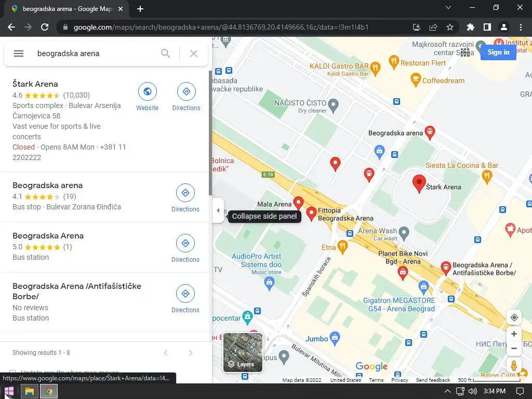The height and width of the screenshot is (399, 532).
Task: Click the Planet Bike Novi Bgd pin
Action: point(403,273)
